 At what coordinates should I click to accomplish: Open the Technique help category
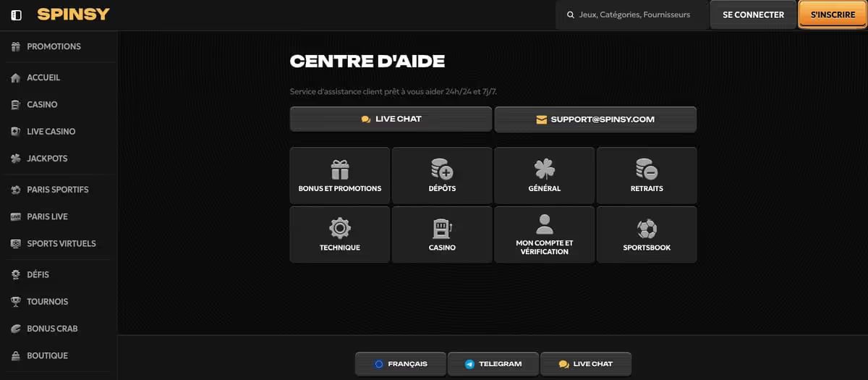pyautogui.click(x=340, y=235)
